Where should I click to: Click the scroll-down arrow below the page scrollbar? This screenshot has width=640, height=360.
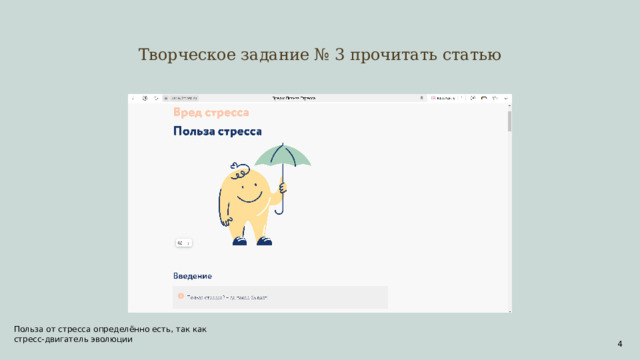[510, 311]
